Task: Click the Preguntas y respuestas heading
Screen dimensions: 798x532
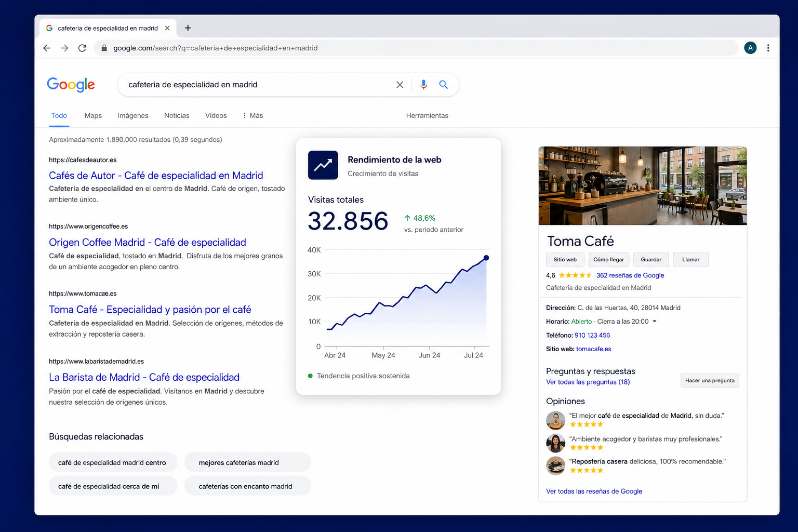Action: click(591, 371)
